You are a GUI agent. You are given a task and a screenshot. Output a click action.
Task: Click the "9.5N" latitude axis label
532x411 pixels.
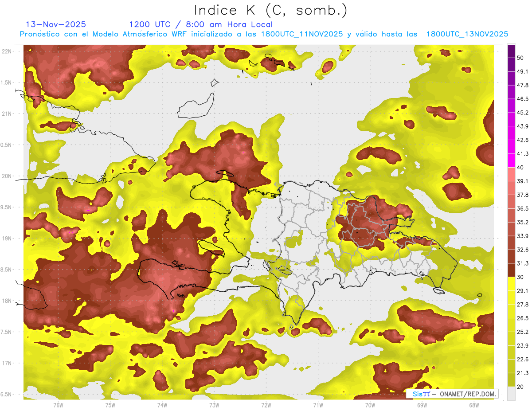tap(6, 207)
